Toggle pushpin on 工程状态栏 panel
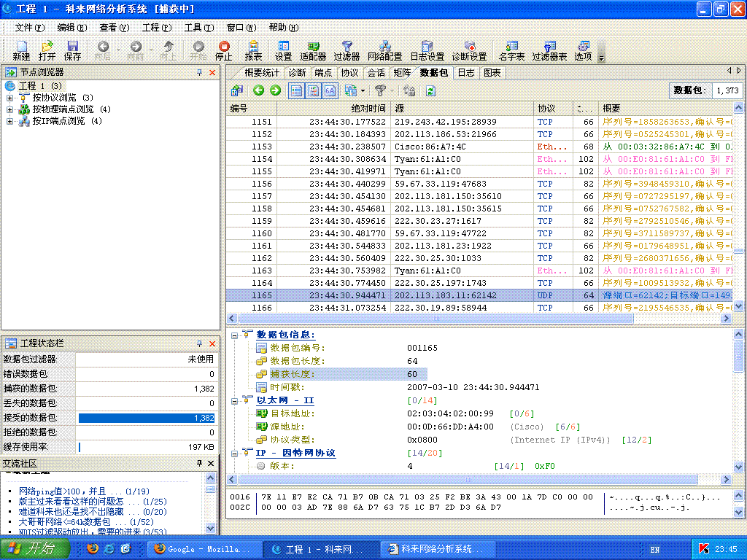Image resolution: width=747 pixels, height=560 pixels. pyautogui.click(x=199, y=343)
